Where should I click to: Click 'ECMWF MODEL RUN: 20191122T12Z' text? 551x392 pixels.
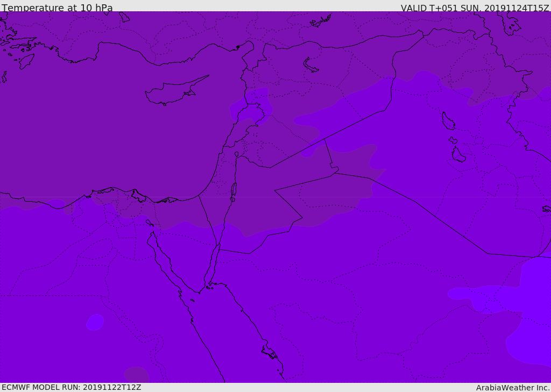pos(72,388)
